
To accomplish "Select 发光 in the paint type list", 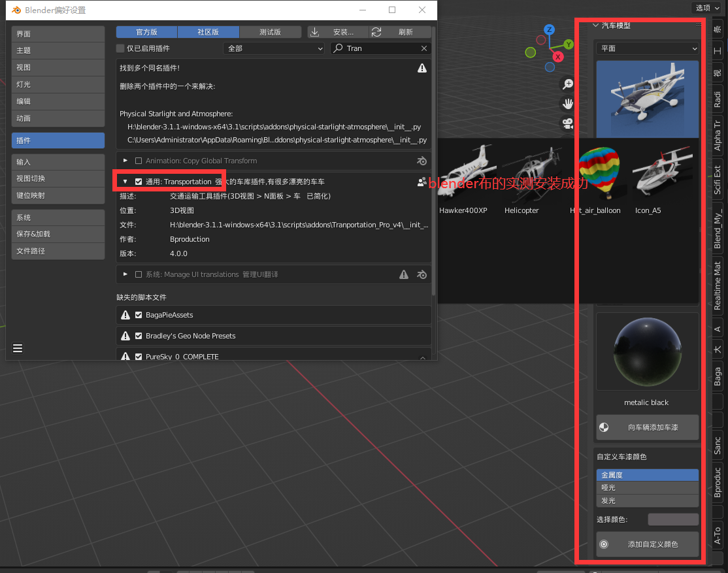I will point(648,500).
